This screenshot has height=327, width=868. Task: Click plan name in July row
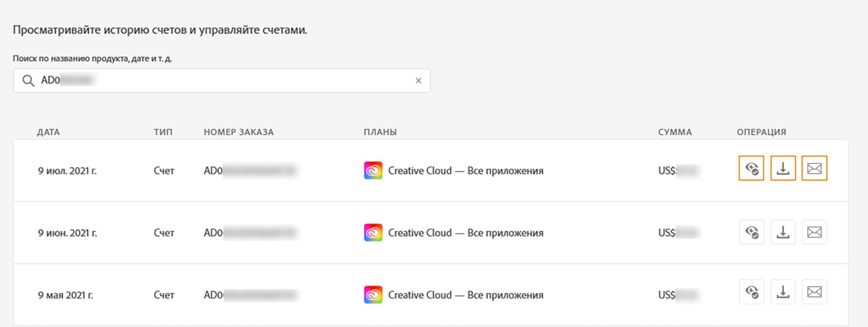pos(466,171)
